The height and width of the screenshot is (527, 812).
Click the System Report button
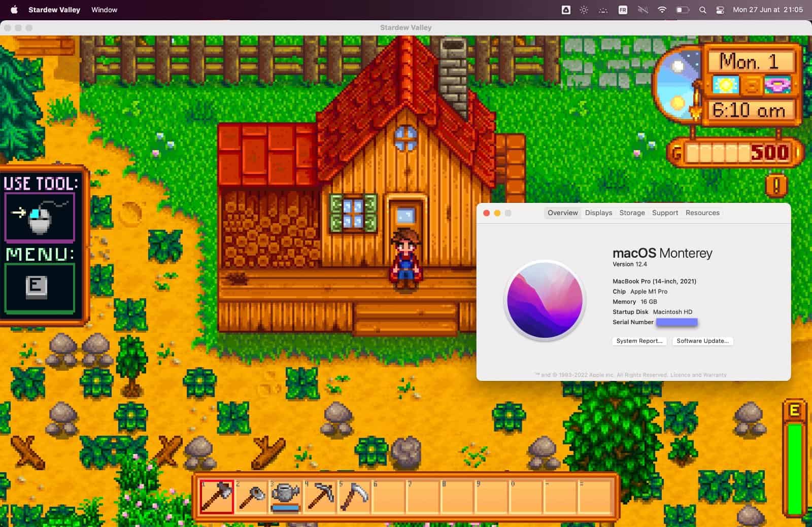point(639,341)
